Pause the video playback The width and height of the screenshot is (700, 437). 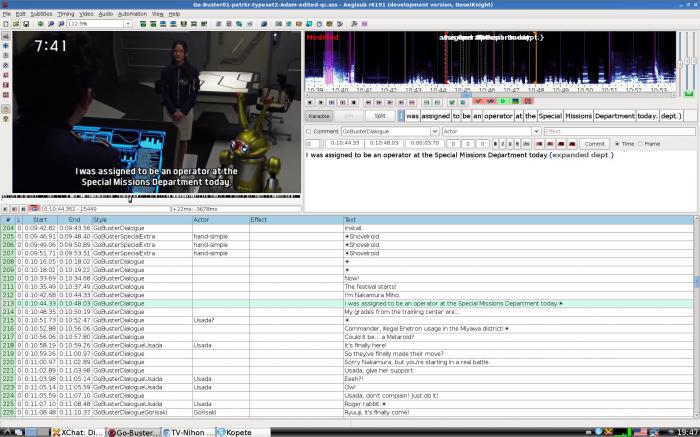click(x=23, y=208)
